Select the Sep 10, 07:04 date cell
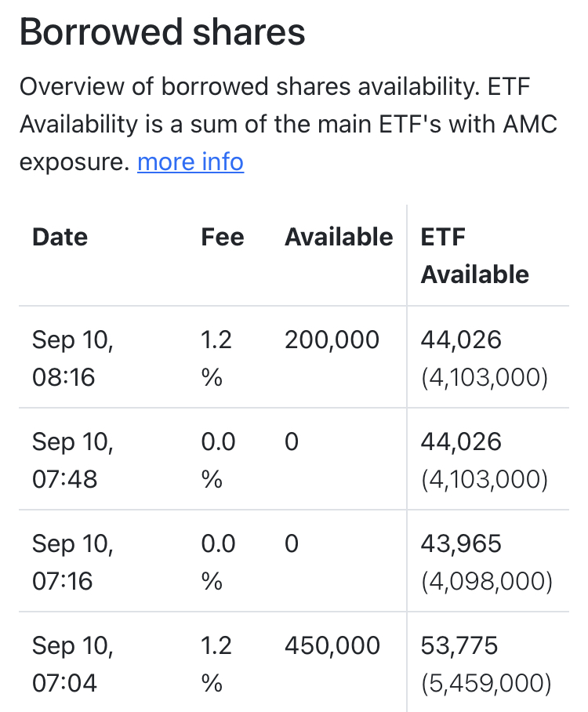Screen dimensions: 588x712 tap(72, 664)
